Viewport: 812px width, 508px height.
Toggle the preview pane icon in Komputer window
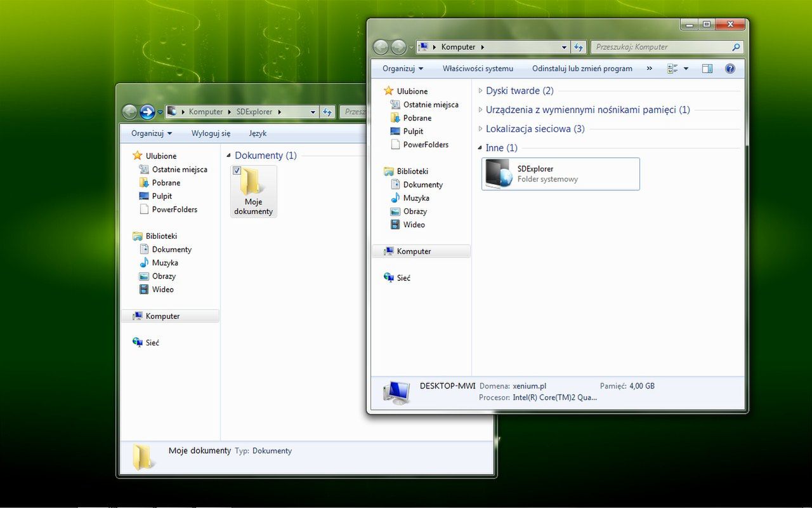[707, 69]
